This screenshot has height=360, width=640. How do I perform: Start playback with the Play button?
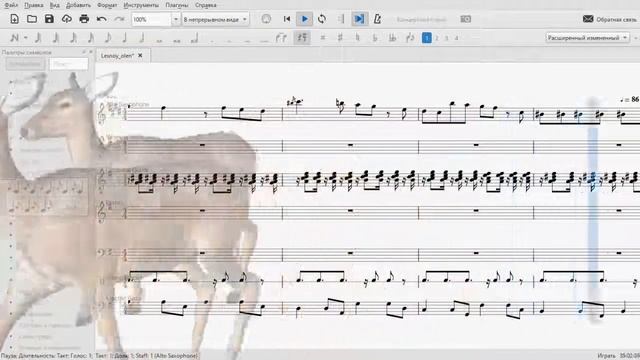point(304,19)
